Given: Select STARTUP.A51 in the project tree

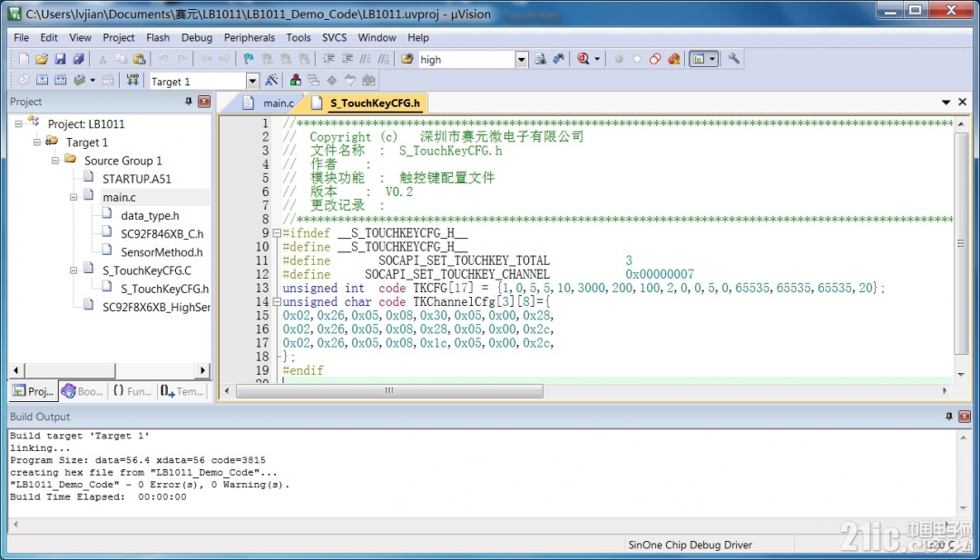Looking at the screenshot, I should [136, 179].
